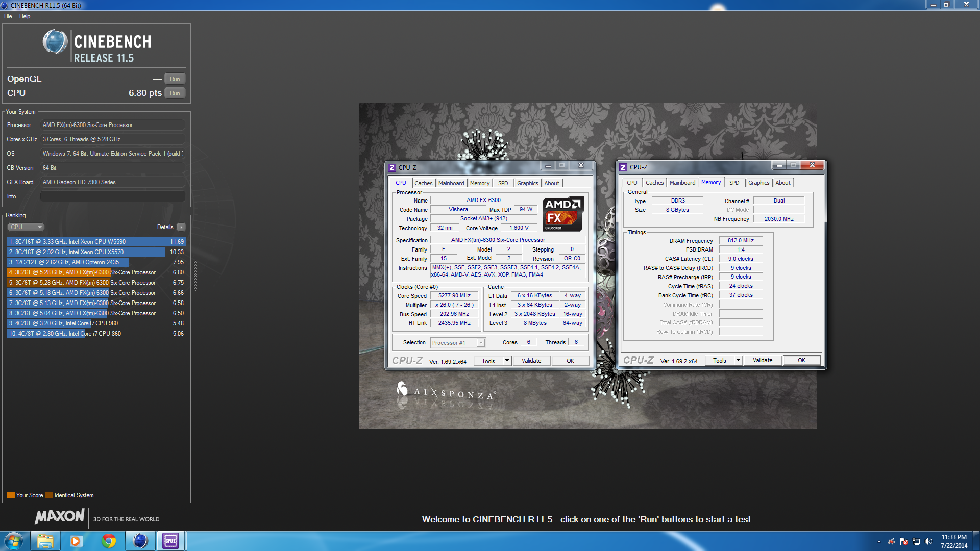Expand Tools dropdown arrow in left CPU-Z window
This screenshot has width=980, height=551.
coord(507,361)
